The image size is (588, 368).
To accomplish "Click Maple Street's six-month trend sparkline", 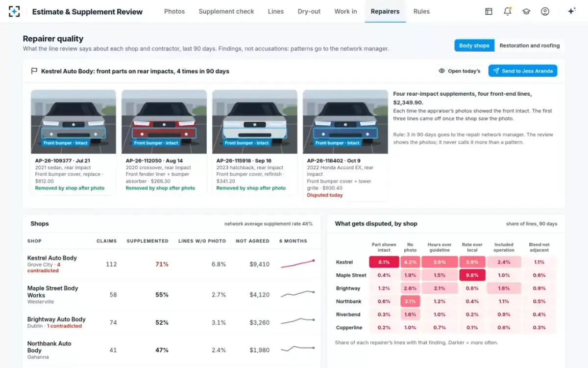I will click(297, 294).
